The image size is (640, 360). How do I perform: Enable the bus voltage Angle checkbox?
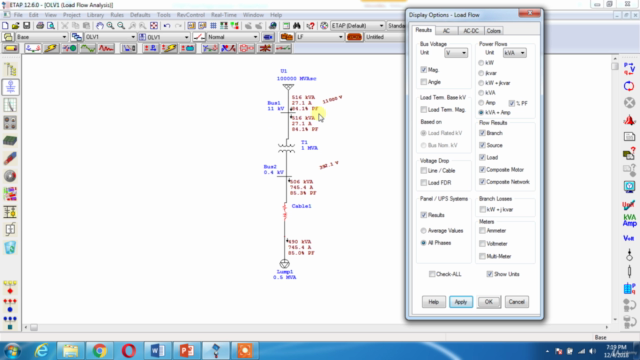[x=424, y=82]
